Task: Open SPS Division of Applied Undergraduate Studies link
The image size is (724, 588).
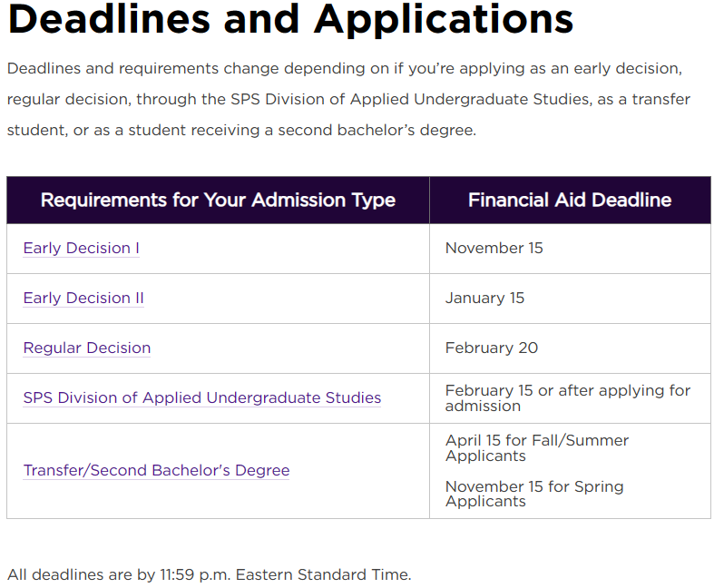Action: (201, 398)
